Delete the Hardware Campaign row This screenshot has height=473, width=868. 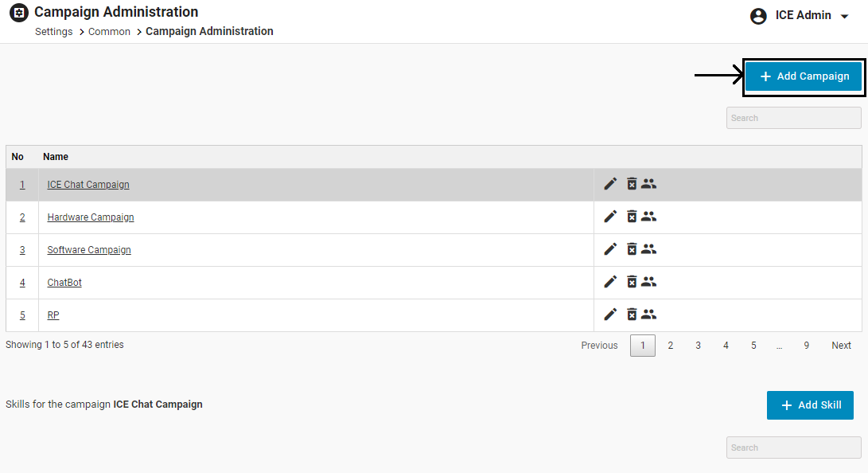pyautogui.click(x=632, y=217)
